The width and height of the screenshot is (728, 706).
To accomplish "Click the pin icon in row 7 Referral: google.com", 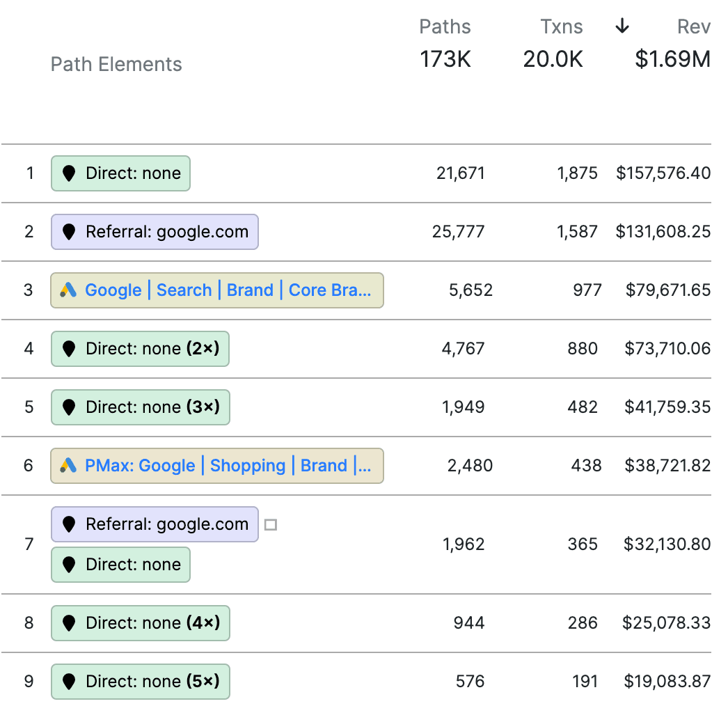I will coord(69,524).
